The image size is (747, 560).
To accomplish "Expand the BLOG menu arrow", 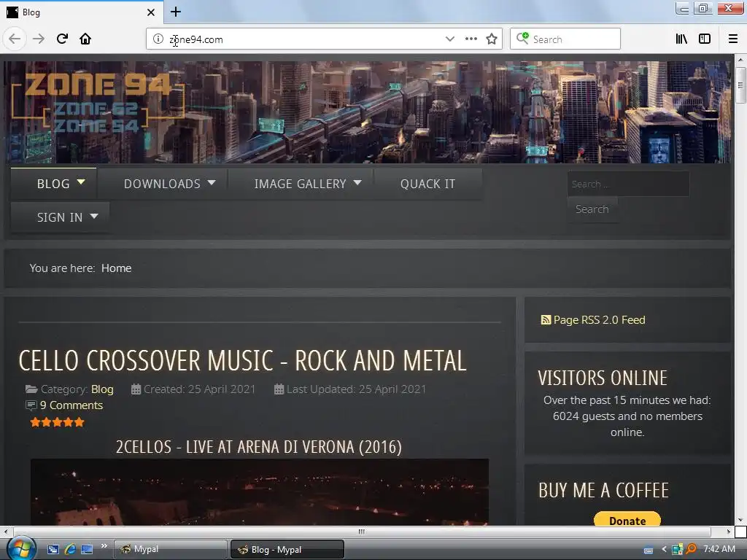I will pos(81,182).
